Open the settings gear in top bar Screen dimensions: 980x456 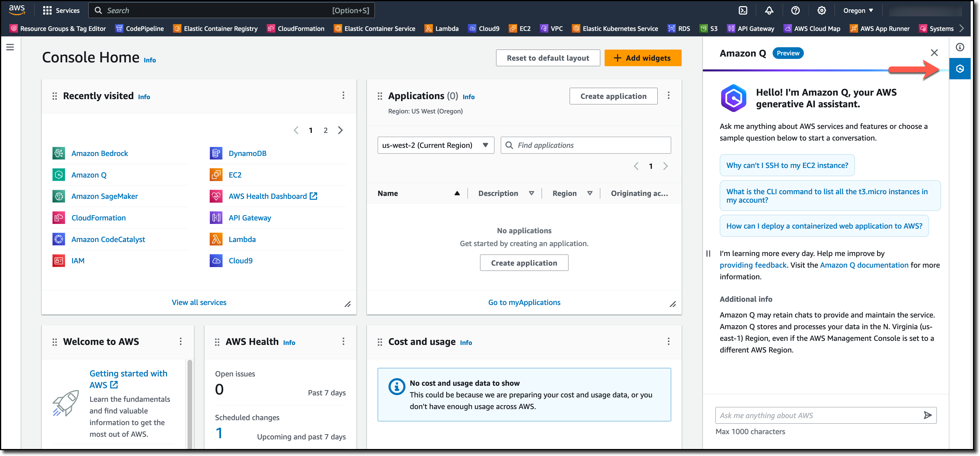[821, 10]
